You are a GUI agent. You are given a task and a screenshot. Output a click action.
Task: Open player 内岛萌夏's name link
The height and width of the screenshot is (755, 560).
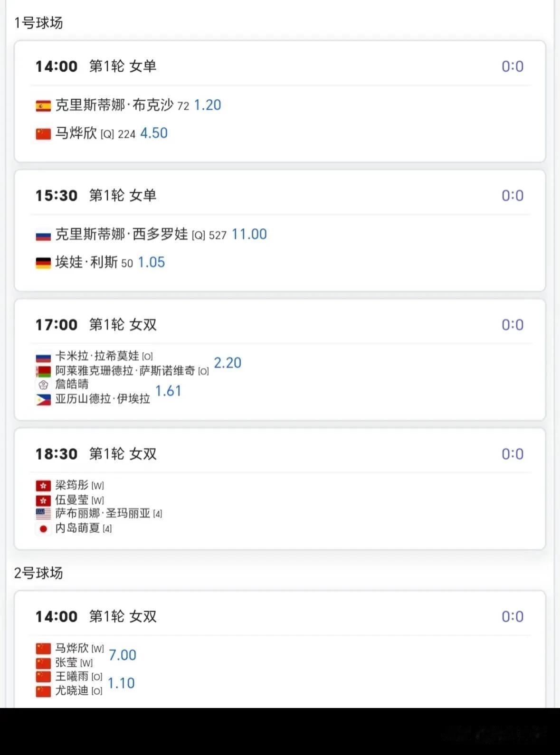pos(77,528)
